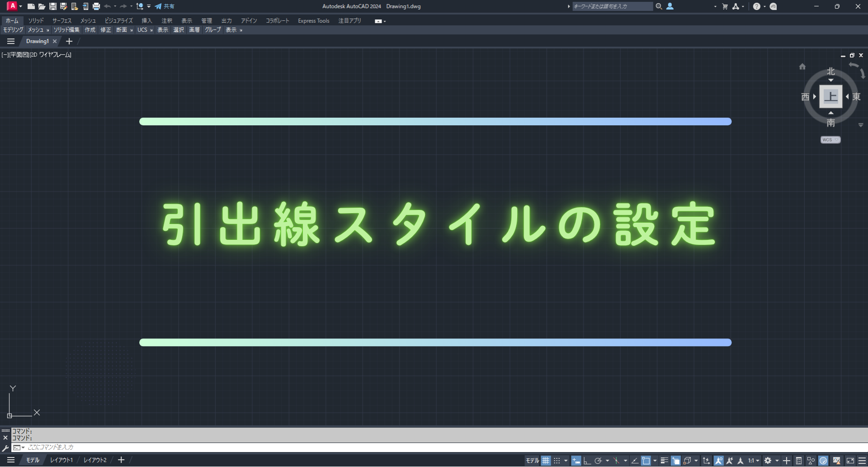Open the 注釈 ribbon tab

pos(167,21)
